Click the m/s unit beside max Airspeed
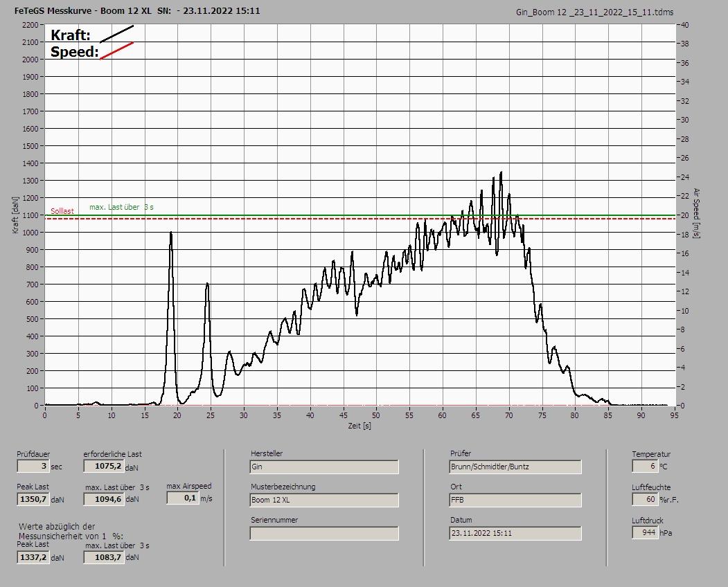 click(206, 498)
